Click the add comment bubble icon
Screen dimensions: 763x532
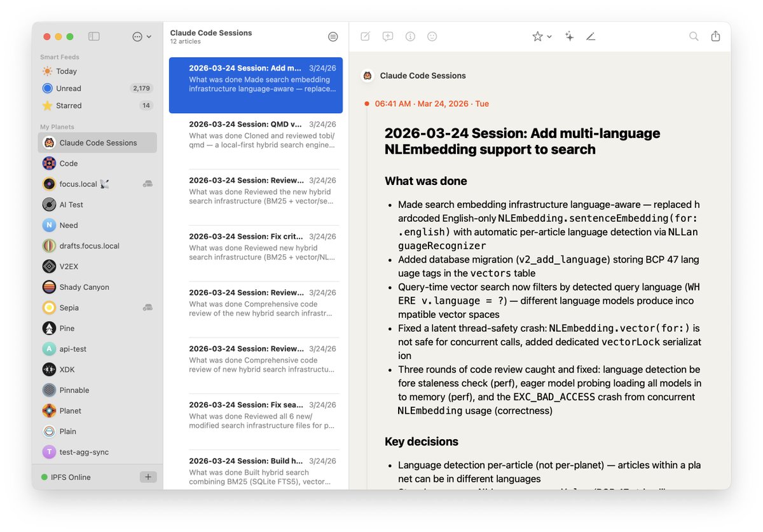(388, 37)
